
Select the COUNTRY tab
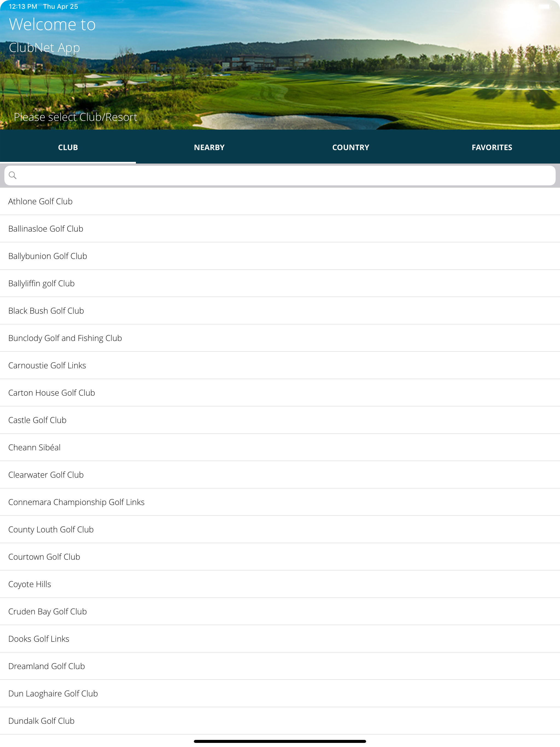[351, 147]
